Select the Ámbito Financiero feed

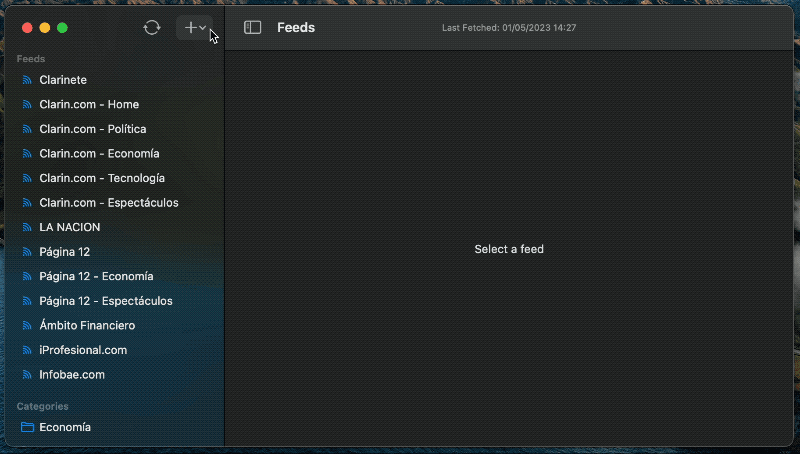pyautogui.click(x=87, y=325)
